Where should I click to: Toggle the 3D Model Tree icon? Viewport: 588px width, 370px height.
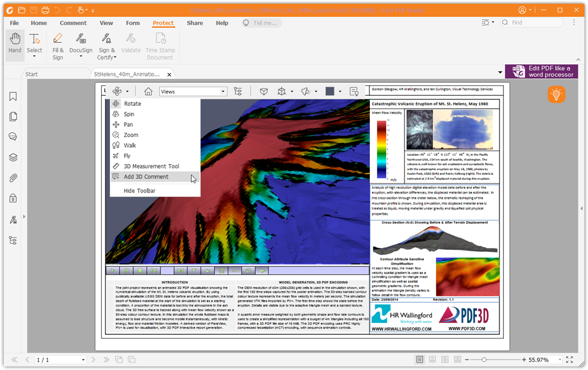click(238, 92)
